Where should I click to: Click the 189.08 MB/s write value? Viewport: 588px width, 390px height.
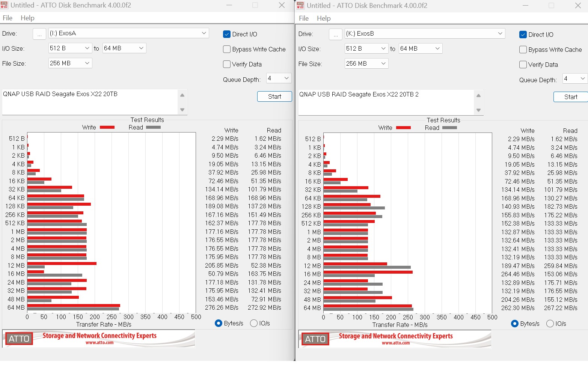(222, 206)
